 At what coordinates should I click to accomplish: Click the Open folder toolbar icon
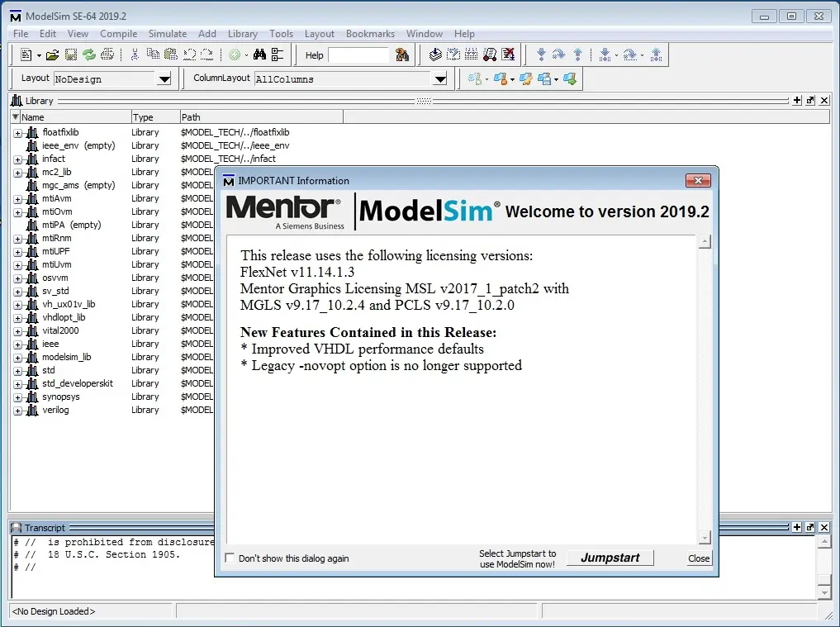pyautogui.click(x=53, y=55)
